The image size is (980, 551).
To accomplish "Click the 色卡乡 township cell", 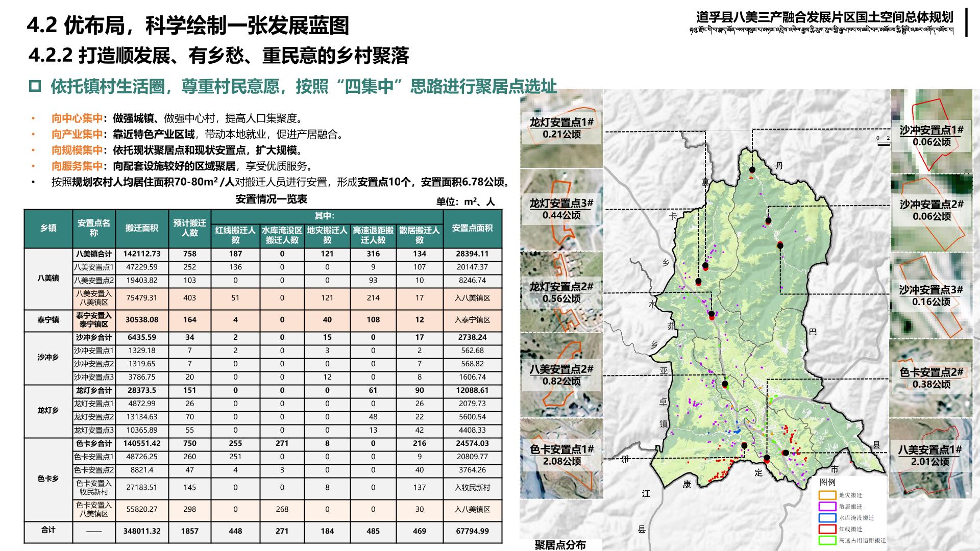I will [x=48, y=479].
